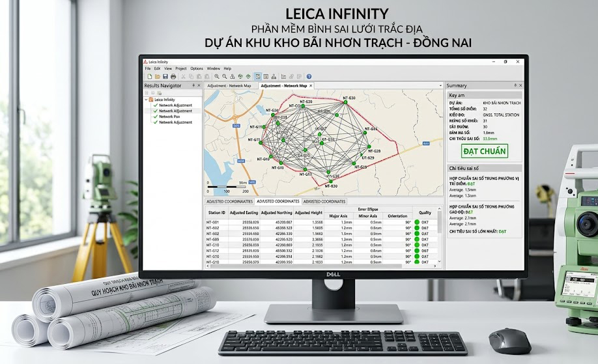The height and width of the screenshot is (364, 598).
Task: Click the green ĐẠT CHUẨN button
Action: (x=485, y=151)
